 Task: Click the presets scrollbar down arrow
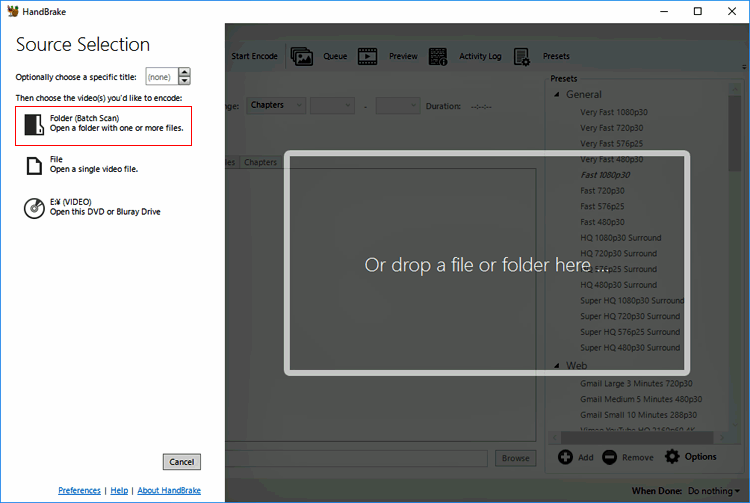pos(735,425)
